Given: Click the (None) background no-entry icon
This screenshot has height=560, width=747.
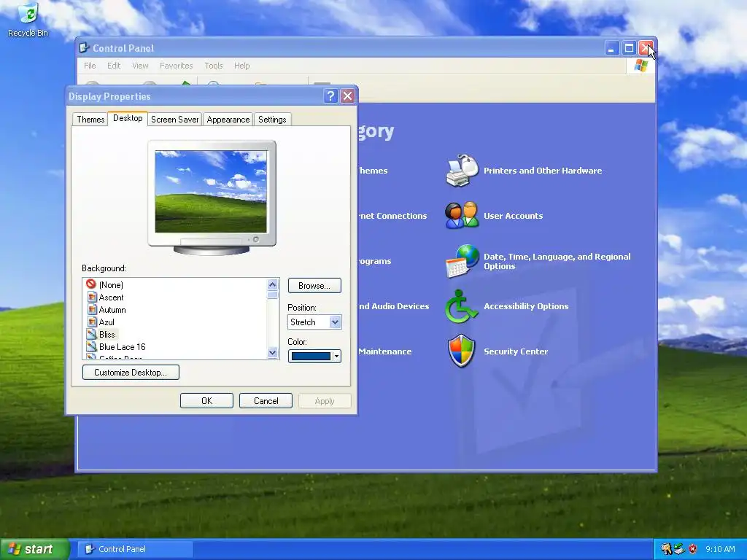Looking at the screenshot, I should pos(91,284).
